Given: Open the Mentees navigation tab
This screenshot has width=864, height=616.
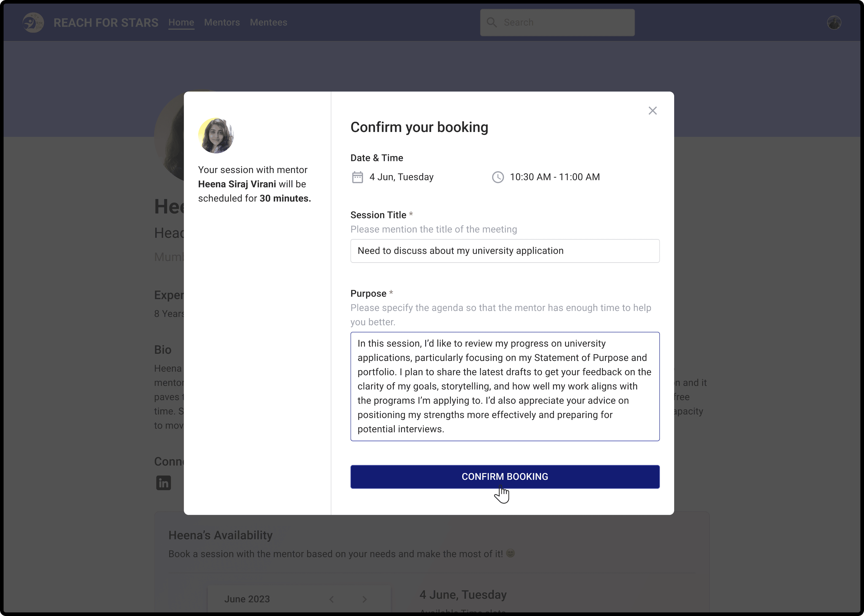Looking at the screenshot, I should [268, 22].
